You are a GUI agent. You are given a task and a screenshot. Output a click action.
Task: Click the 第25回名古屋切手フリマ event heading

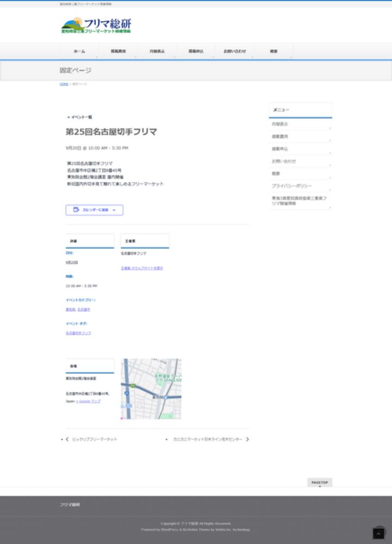pyautogui.click(x=111, y=132)
